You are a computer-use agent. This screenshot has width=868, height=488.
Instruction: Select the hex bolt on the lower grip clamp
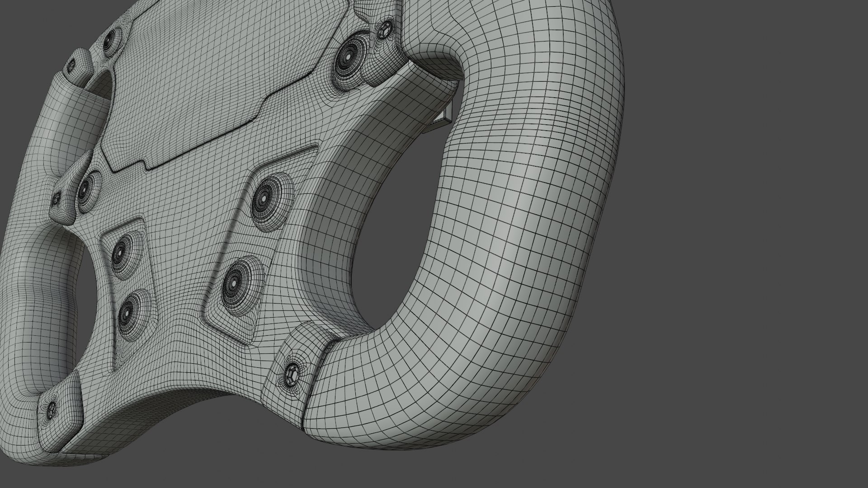(292, 375)
